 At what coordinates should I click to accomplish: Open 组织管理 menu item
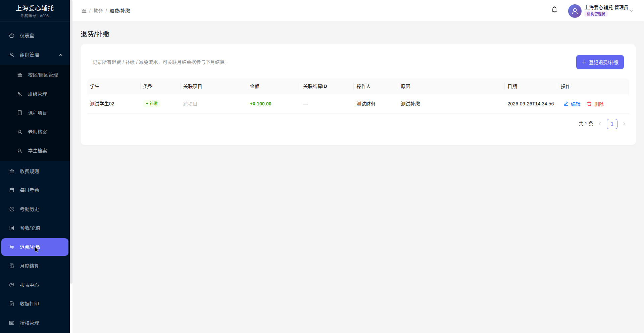point(35,55)
